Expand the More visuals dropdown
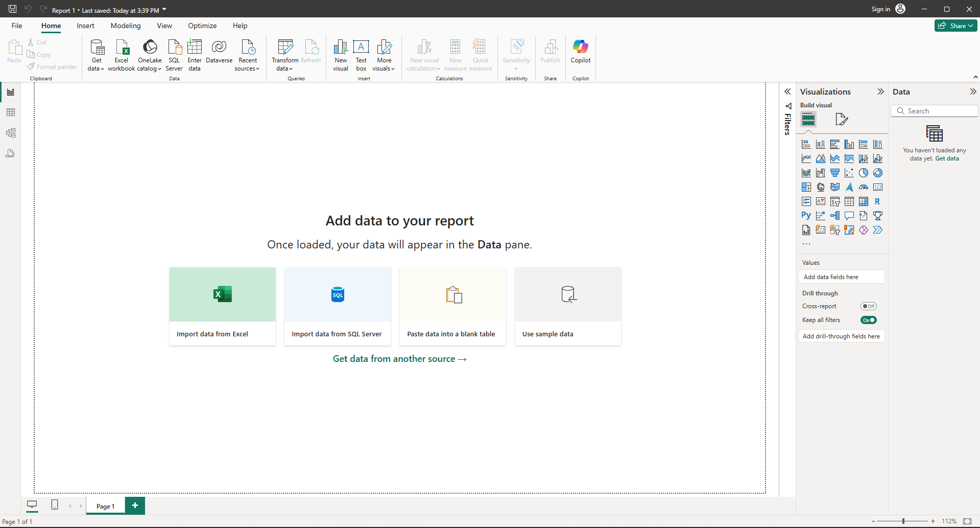 [384, 55]
